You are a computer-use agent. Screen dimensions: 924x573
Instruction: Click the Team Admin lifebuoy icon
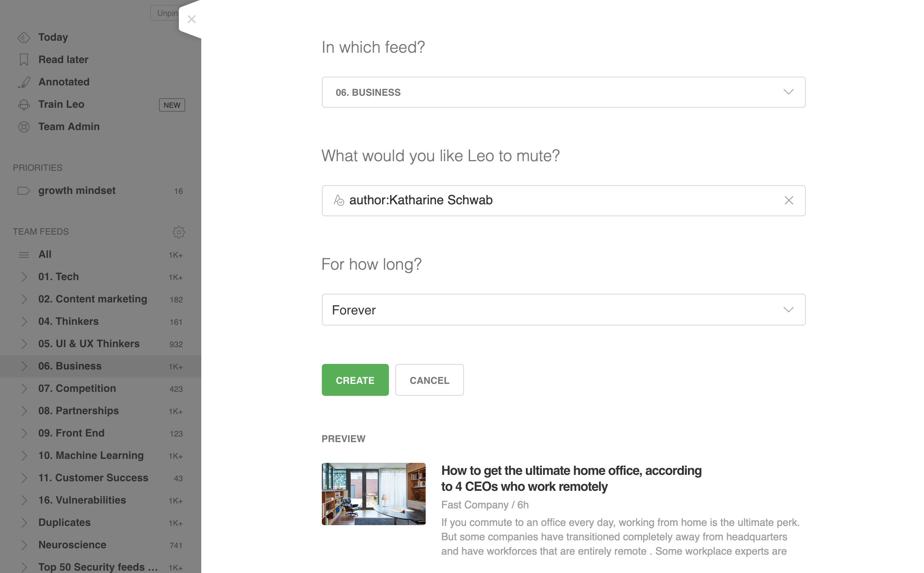24,127
